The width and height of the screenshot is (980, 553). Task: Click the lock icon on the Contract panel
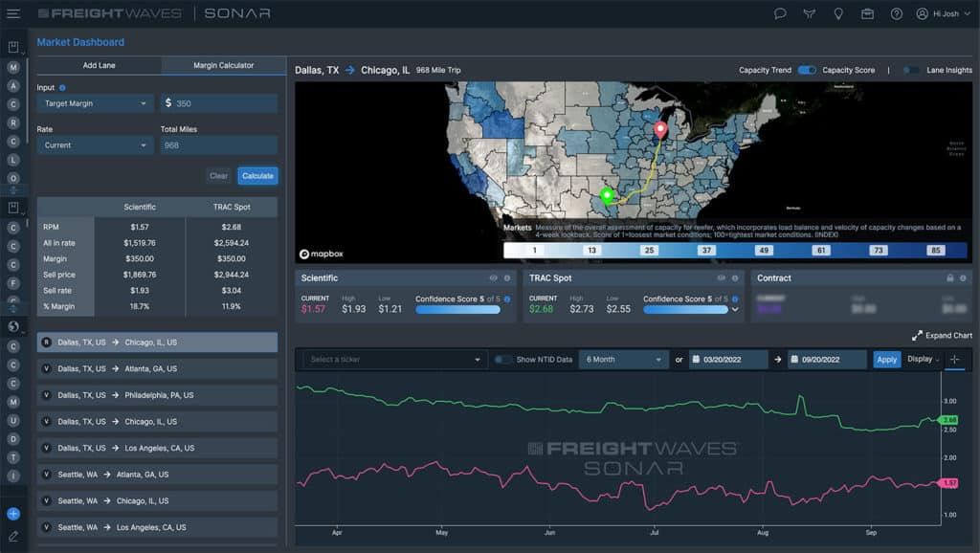[950, 278]
